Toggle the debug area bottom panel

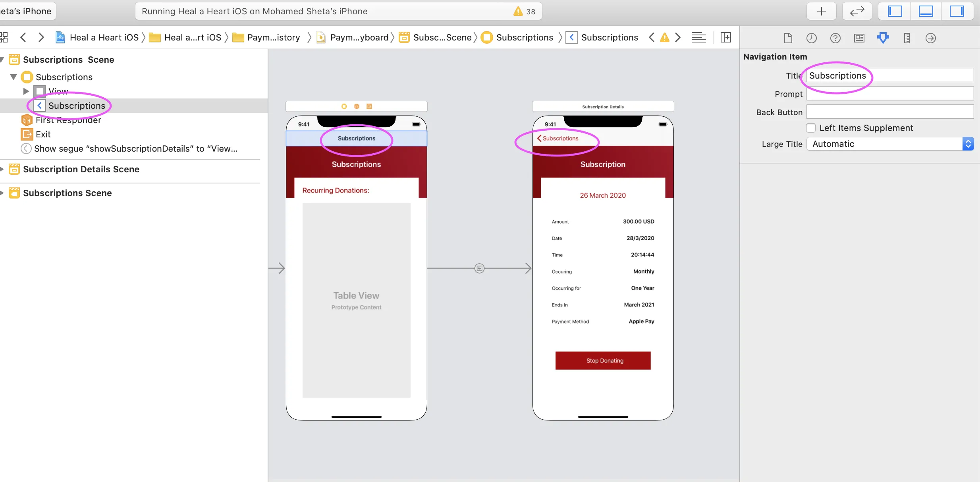pyautogui.click(x=926, y=11)
